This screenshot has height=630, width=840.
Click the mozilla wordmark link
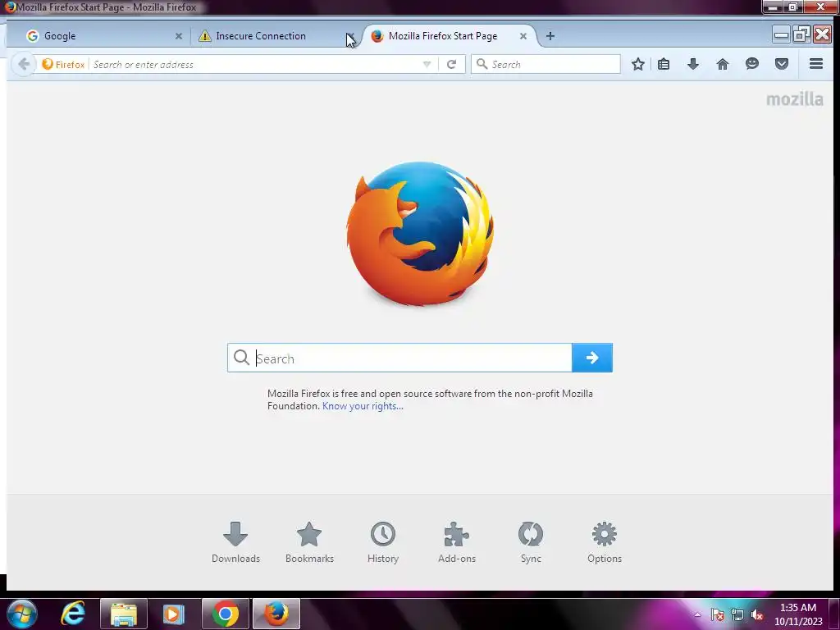tap(794, 99)
